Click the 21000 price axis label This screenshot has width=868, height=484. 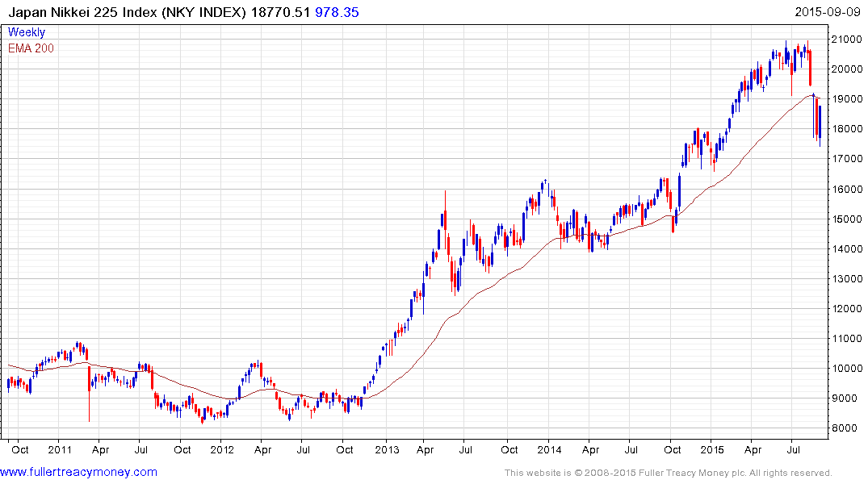pyautogui.click(x=846, y=40)
